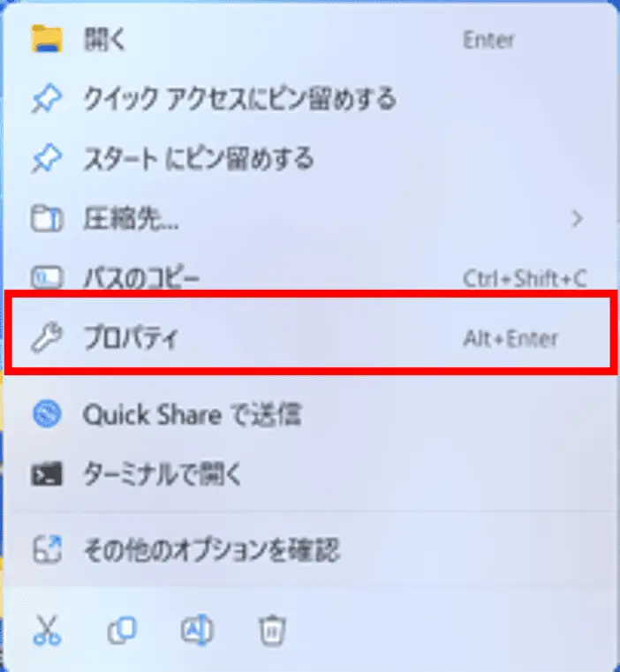Click the wrench icon next to プロパティ
Image resolution: width=620 pixels, height=672 pixels.
click(x=47, y=338)
